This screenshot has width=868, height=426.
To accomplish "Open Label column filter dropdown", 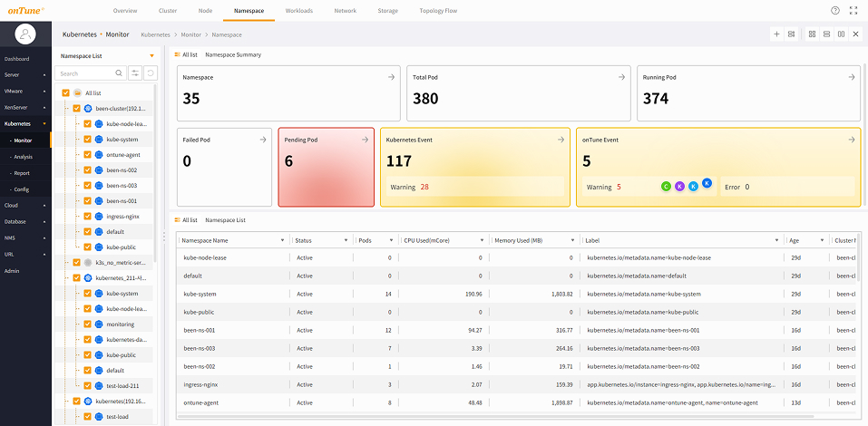I will pos(778,241).
